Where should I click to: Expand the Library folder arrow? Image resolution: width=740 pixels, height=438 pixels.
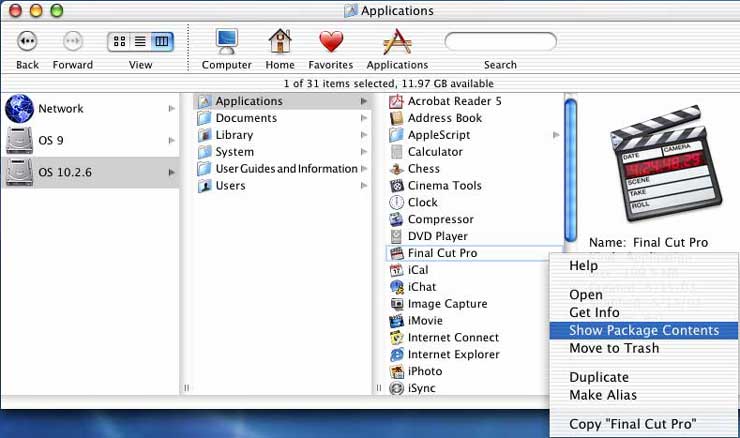[x=364, y=135]
